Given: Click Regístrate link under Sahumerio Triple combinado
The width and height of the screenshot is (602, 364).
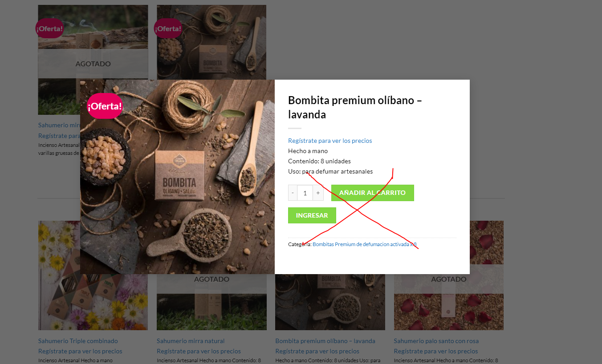Looking at the screenshot, I should pyautogui.click(x=80, y=351).
